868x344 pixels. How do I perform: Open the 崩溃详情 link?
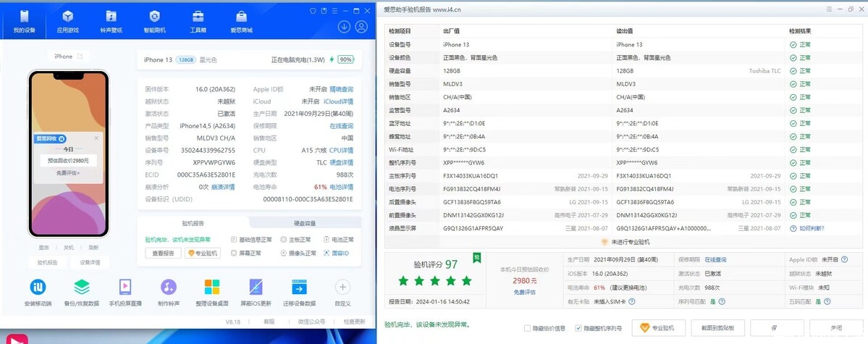[222, 187]
